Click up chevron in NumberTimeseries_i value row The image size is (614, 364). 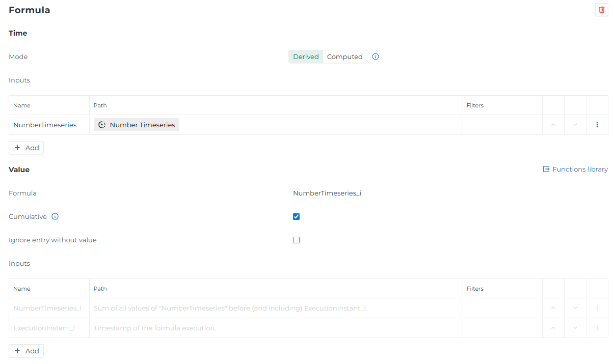click(553, 308)
